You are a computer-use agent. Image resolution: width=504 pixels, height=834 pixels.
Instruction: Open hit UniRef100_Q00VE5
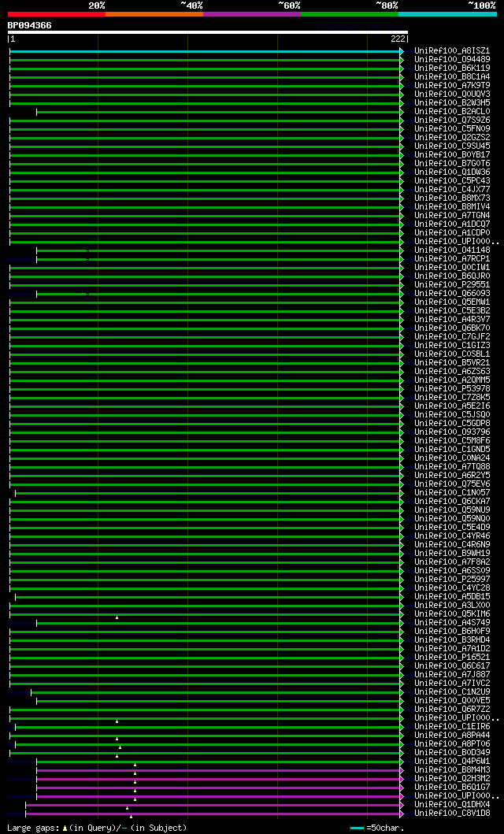coord(453,700)
